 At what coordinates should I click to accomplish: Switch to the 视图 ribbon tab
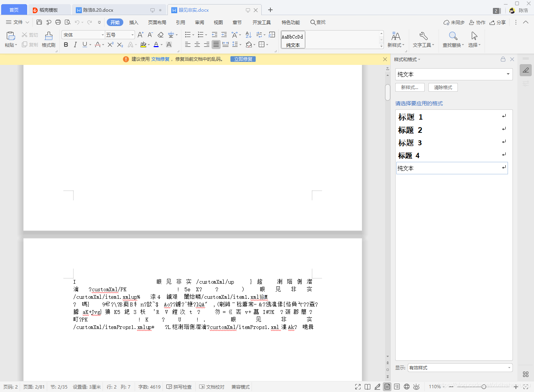coord(218,23)
